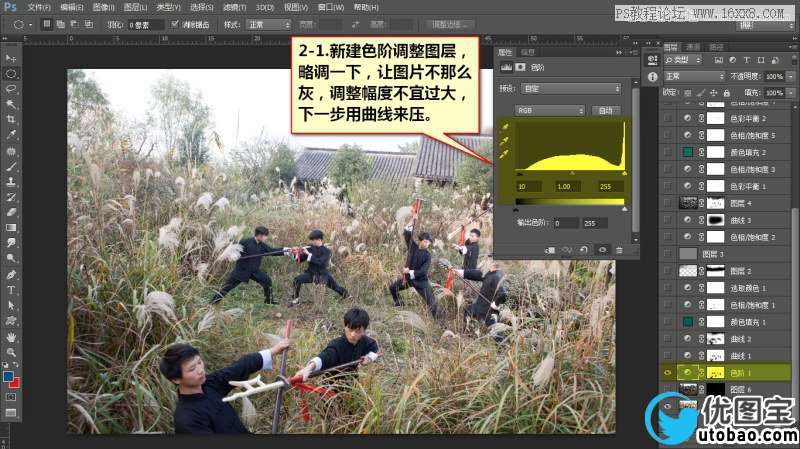Open the 窗口 (Window) menu
The height and width of the screenshot is (449, 800).
click(331, 8)
